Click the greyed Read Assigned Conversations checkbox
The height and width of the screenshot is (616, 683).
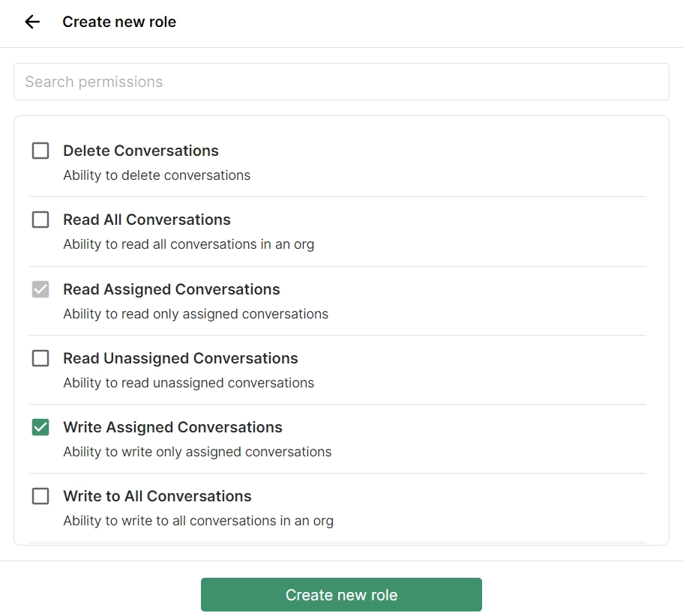click(40, 289)
